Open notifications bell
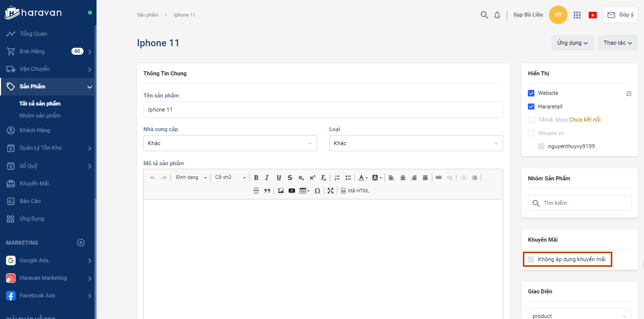Screen dimensions: 644x319 click(x=497, y=15)
